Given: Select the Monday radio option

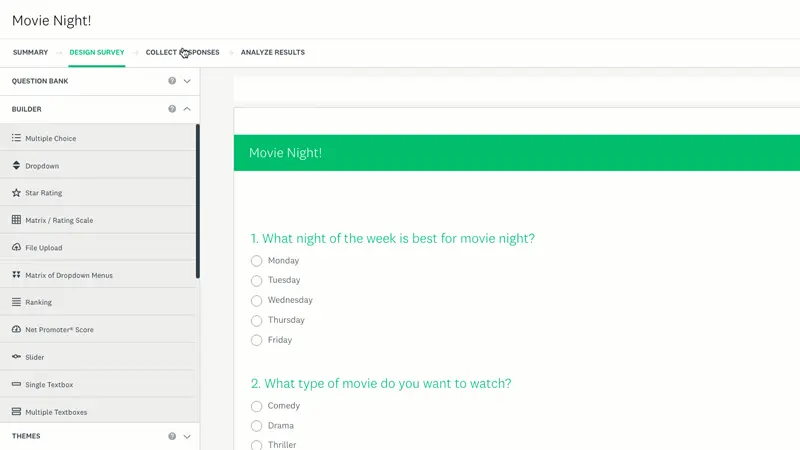Looking at the screenshot, I should coord(257,261).
